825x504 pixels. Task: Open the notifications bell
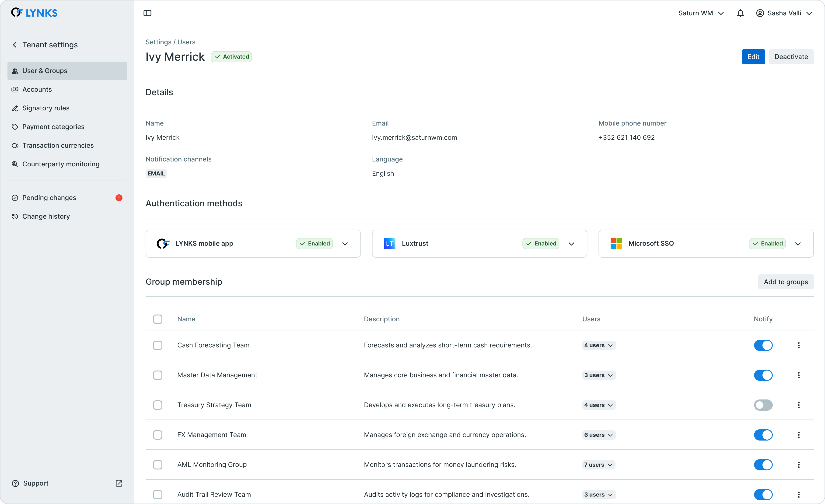740,13
